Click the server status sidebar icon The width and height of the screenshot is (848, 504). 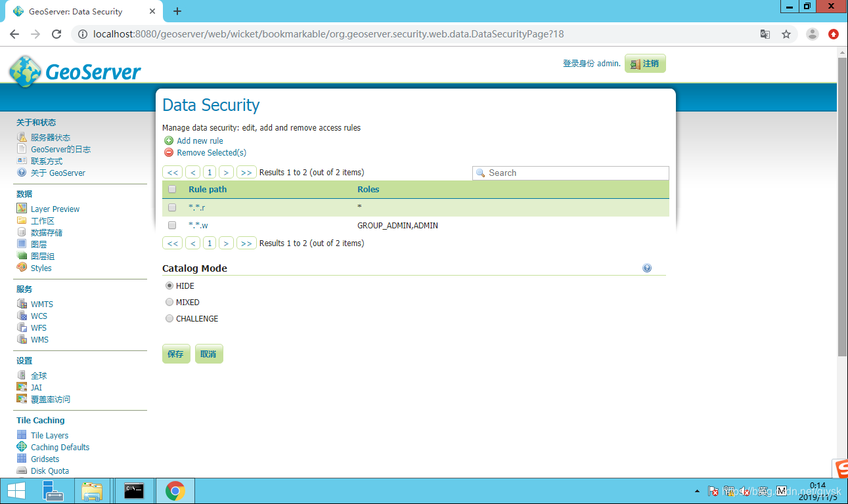[x=22, y=137]
